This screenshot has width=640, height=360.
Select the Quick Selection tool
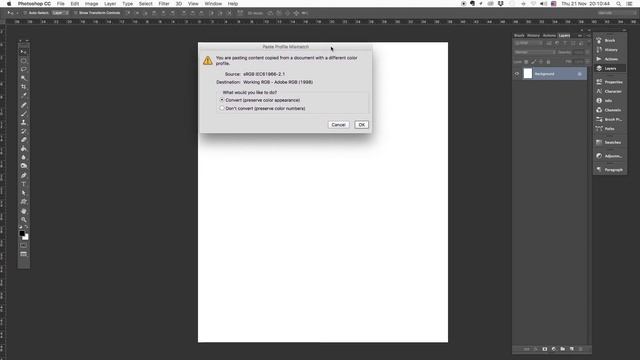coord(23,78)
